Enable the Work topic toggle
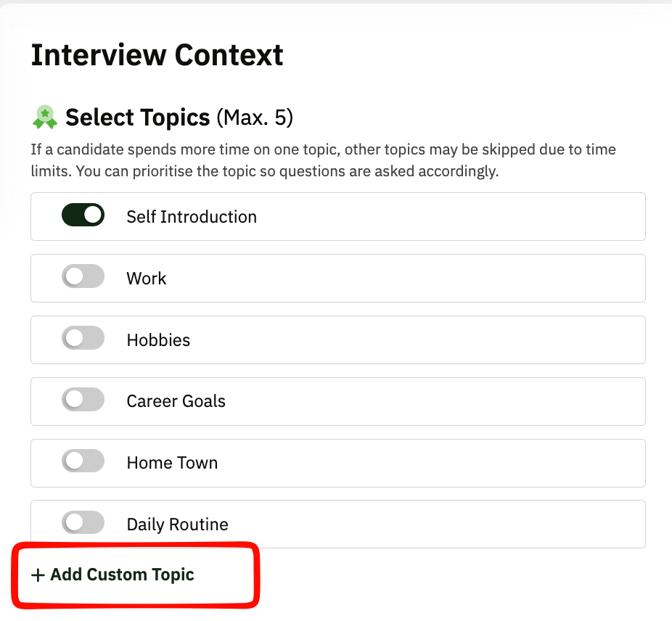Screen dimensions: 672x621 click(83, 277)
